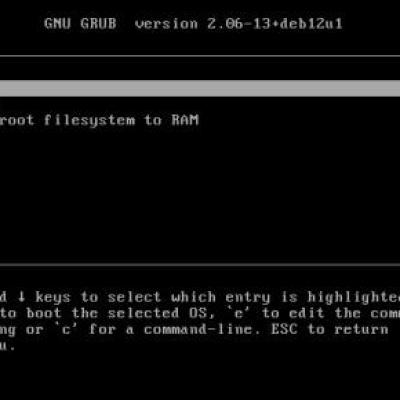Click the word 'return' in help text
The height and width of the screenshot is (400, 400).
(361, 329)
